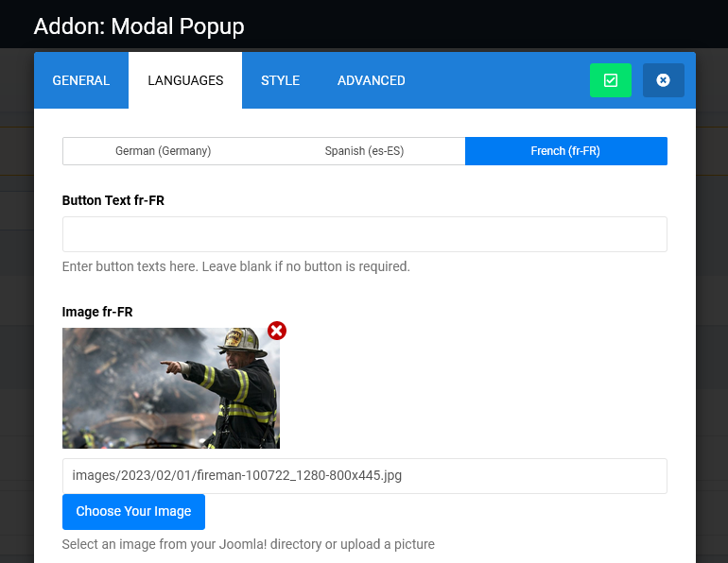The image size is (728, 563).
Task: Focus the Button Text fr-FR input field
Action: (x=364, y=234)
